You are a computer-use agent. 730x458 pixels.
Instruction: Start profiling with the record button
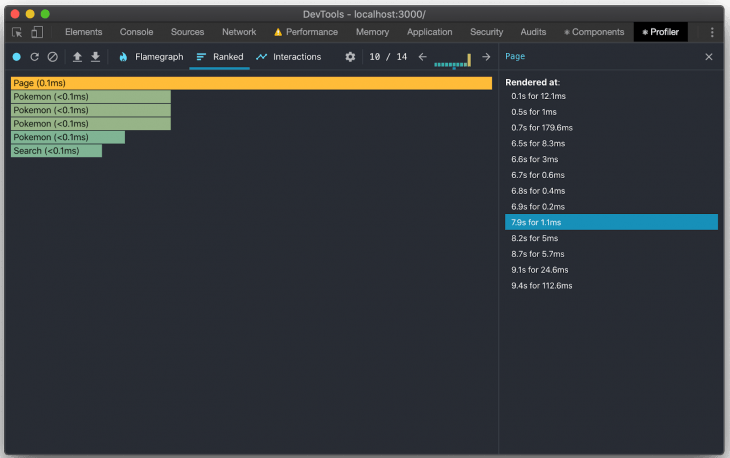coord(17,57)
